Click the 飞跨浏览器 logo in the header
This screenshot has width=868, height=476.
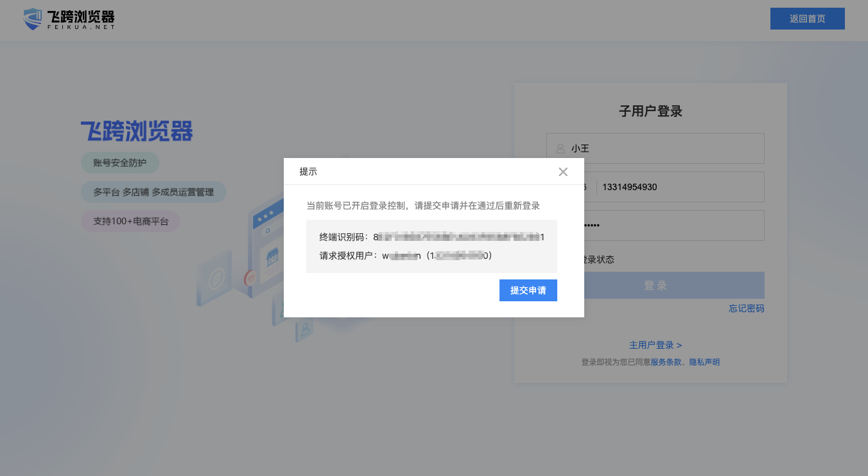pyautogui.click(x=69, y=19)
